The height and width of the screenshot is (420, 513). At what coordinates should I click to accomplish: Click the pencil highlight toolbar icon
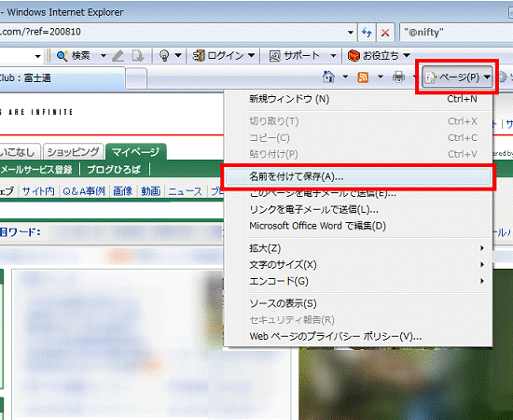coord(118,56)
